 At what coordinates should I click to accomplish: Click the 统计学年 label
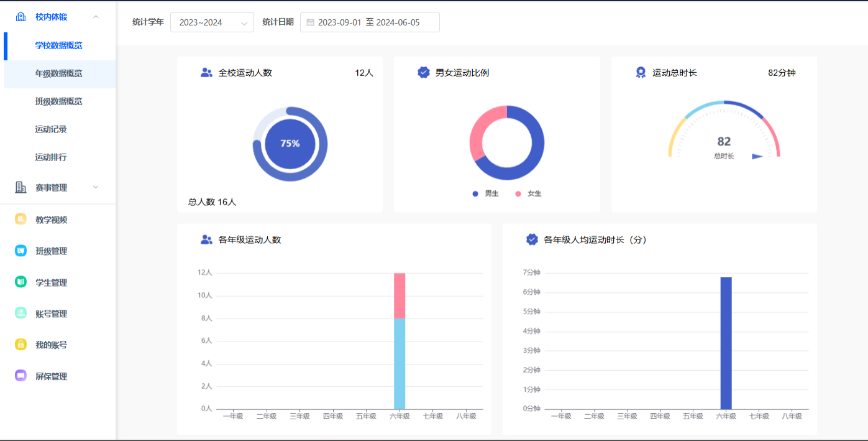[x=148, y=22]
